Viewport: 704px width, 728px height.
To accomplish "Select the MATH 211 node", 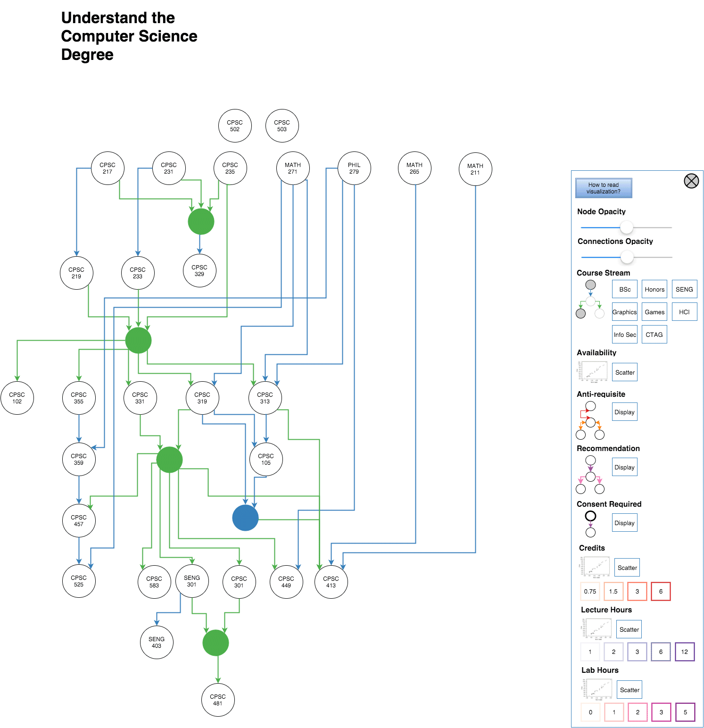I will [x=475, y=169].
